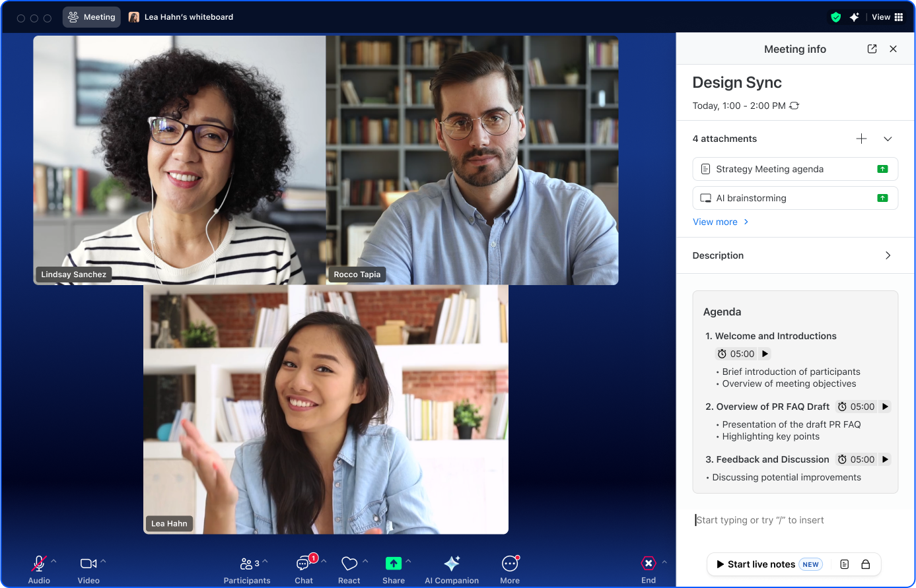916x588 pixels.
Task: Start the Welcome and Introductions timer
Action: pos(764,354)
